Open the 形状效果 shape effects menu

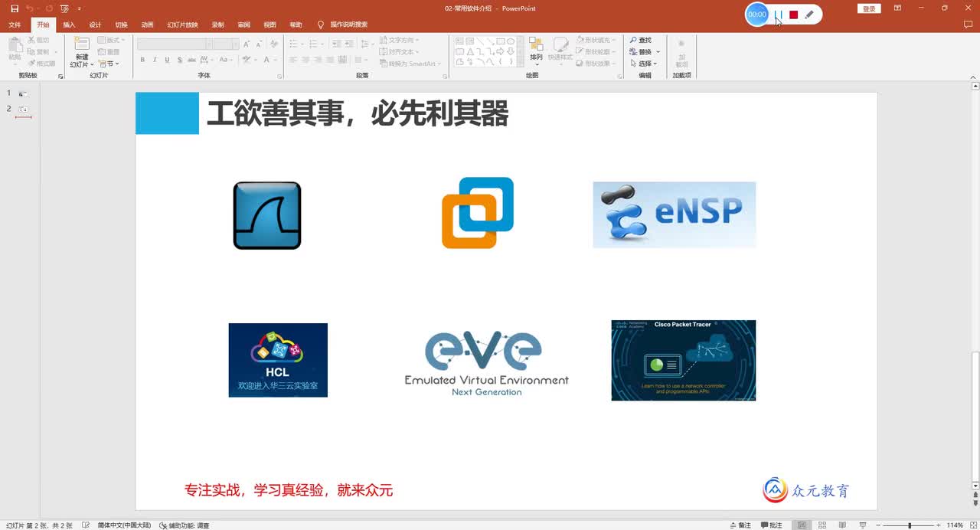coord(596,64)
